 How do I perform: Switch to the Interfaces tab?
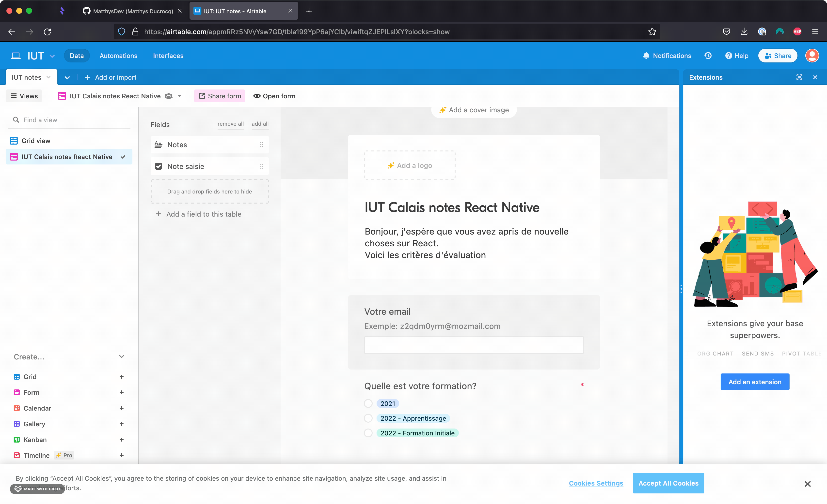168,56
